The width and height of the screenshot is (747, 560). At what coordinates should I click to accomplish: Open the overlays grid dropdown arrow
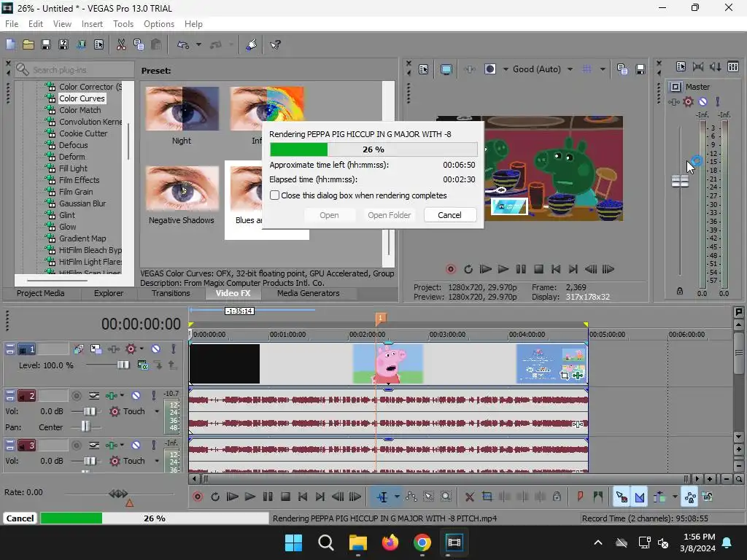603,69
